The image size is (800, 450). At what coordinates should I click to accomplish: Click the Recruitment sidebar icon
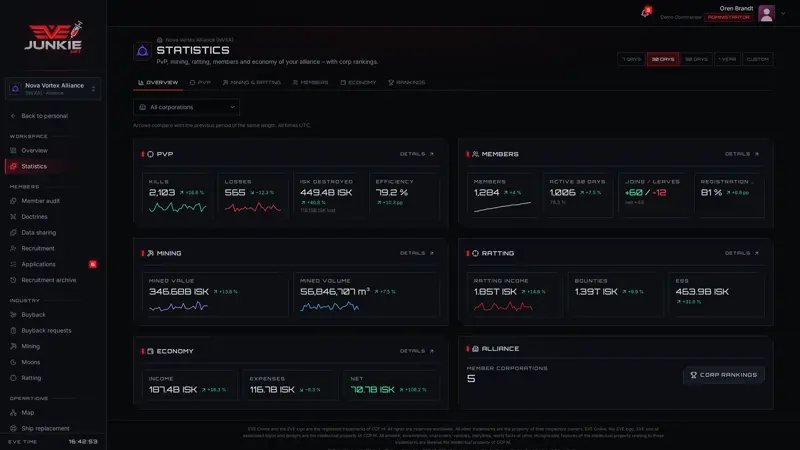13,248
